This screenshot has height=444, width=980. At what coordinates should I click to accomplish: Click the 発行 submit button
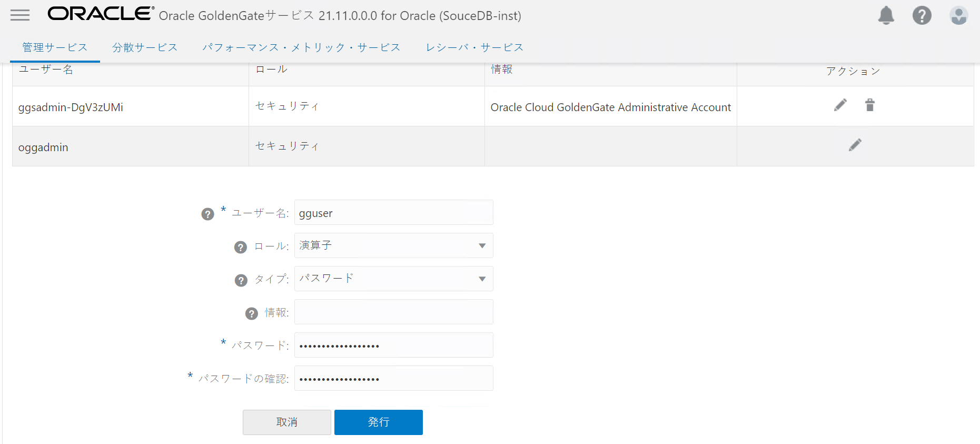[379, 422]
